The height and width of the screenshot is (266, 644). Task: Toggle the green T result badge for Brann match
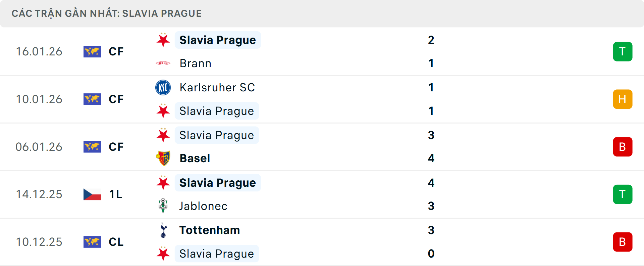coord(623,52)
